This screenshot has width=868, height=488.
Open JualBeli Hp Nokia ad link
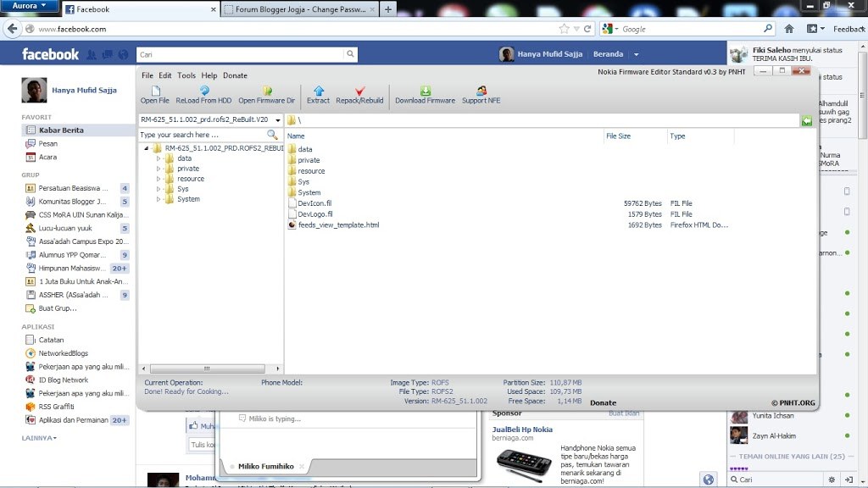pyautogui.click(x=522, y=430)
